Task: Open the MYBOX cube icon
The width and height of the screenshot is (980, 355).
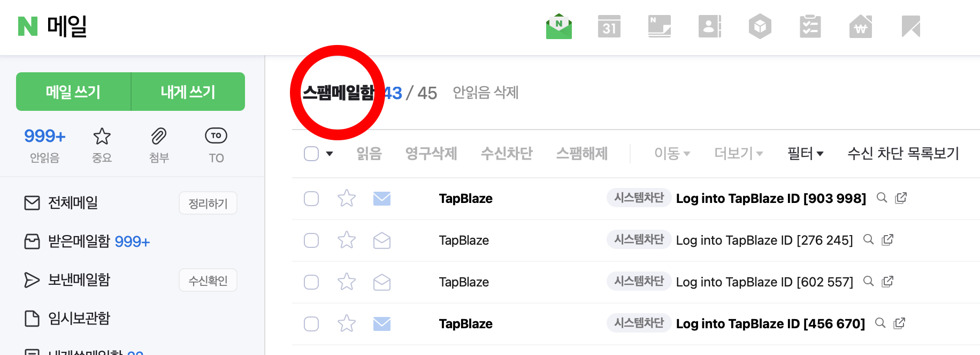Action: [x=760, y=26]
